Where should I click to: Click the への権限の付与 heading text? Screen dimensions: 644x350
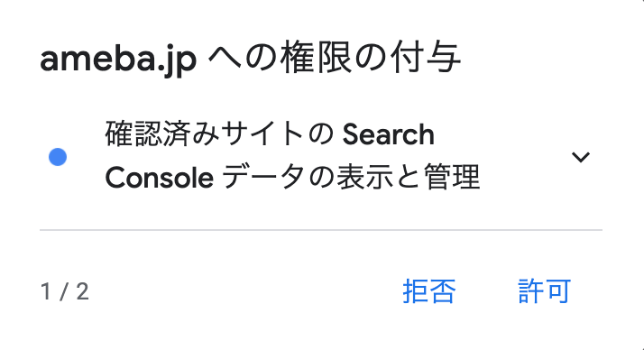(x=335, y=59)
